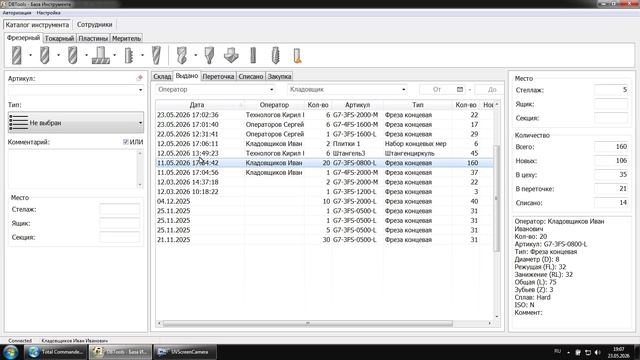Image resolution: width=640 pixels, height=360 pixels.
Task: Select the thread mill comb icon
Action: (x=129, y=55)
